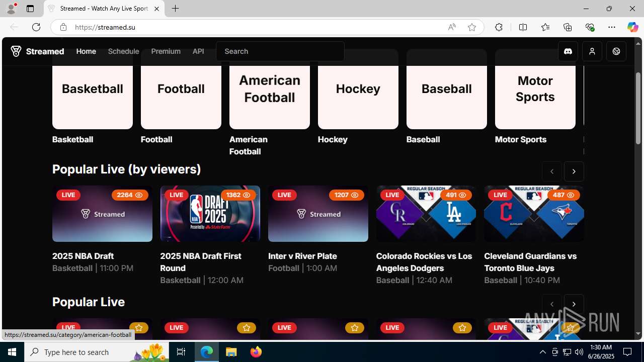Image resolution: width=644 pixels, height=362 pixels.
Task: Go to next Popular Live by viewers page
Action: (x=574, y=171)
